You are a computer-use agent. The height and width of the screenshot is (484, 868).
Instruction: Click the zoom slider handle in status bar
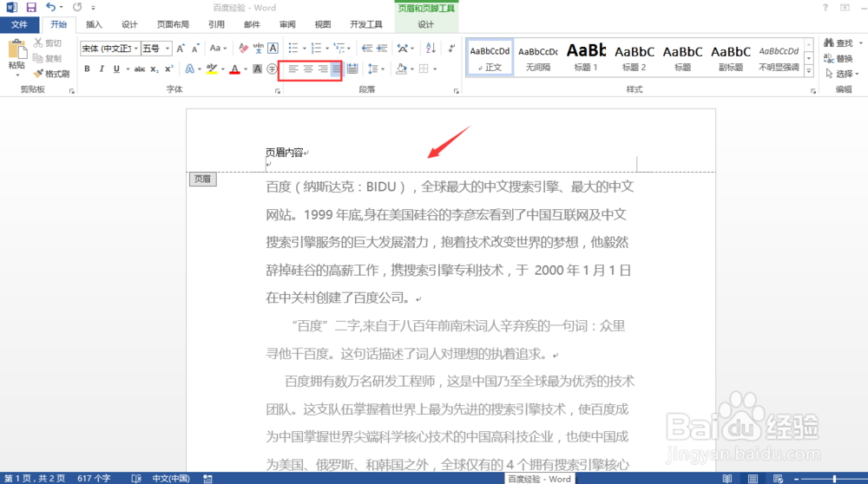click(x=834, y=479)
